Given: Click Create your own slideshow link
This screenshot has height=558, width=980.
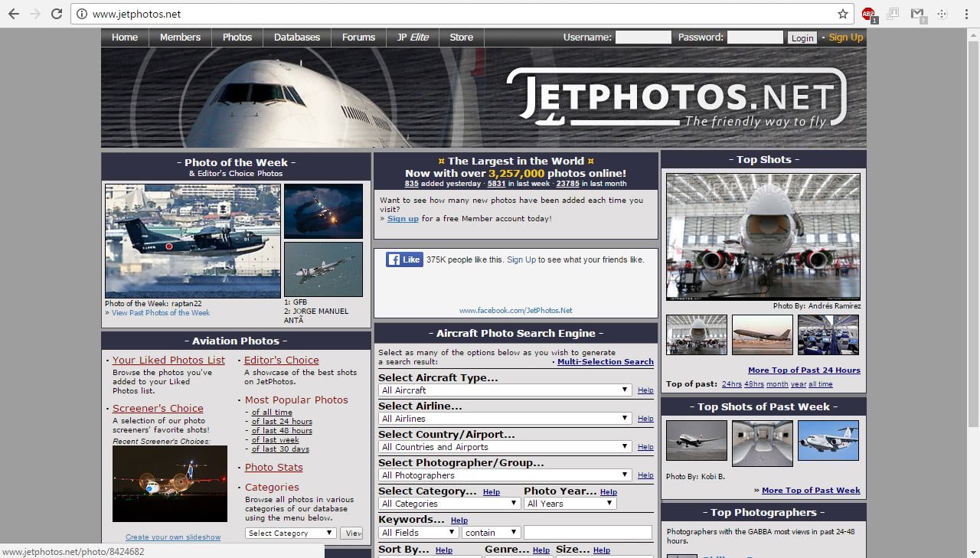Looking at the screenshot, I should 173,537.
